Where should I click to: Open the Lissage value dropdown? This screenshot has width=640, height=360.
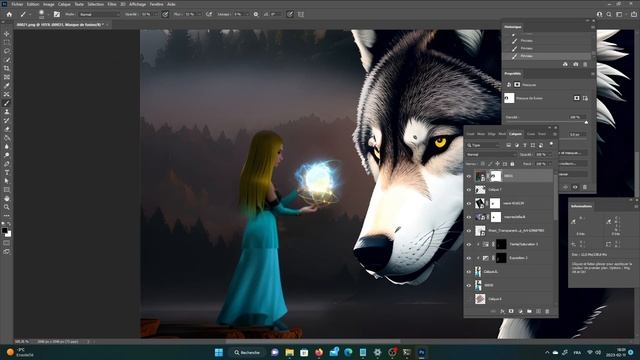[x=247, y=14]
